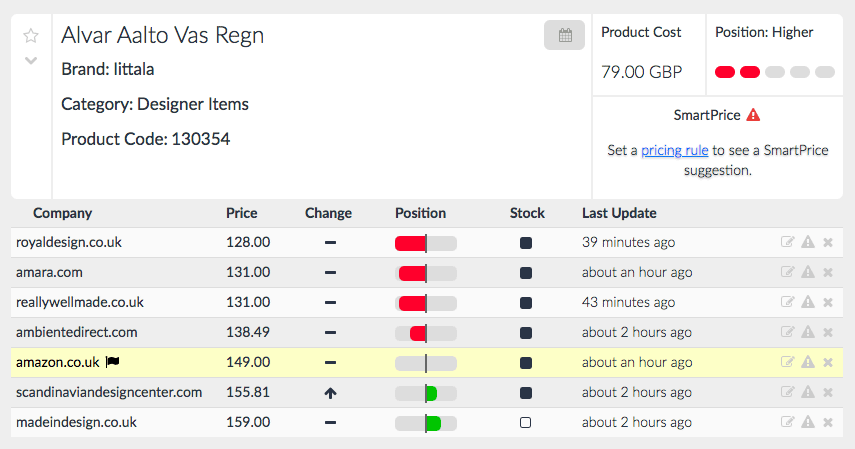This screenshot has height=449, width=855.
Task: Edit the ambientedirect.com entry
Action: pos(788,332)
